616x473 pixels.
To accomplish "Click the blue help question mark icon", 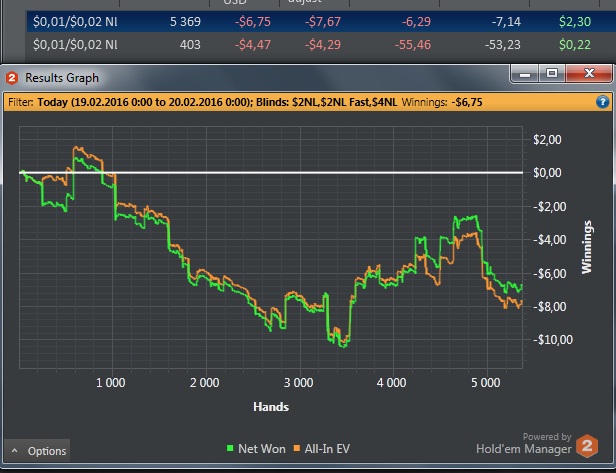I will pos(602,102).
